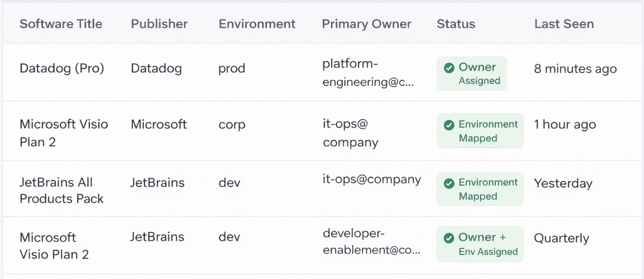Select the Datadog publisher cell
The image size is (644, 279).
pyautogui.click(x=156, y=68)
